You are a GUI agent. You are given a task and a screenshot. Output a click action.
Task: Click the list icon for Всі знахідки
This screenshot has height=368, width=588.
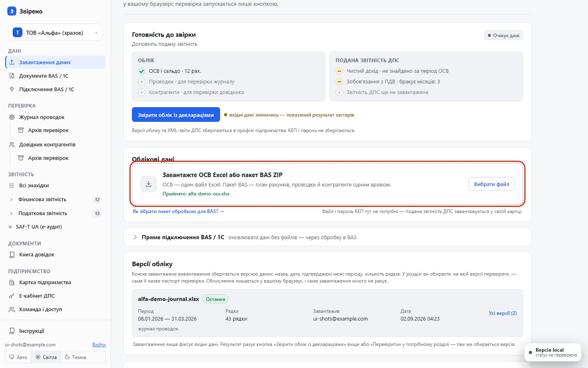click(12, 185)
